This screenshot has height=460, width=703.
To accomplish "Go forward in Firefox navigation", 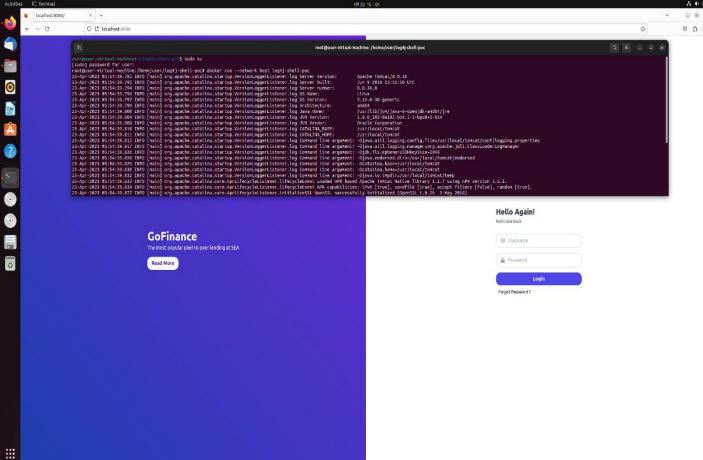I will [37, 29].
